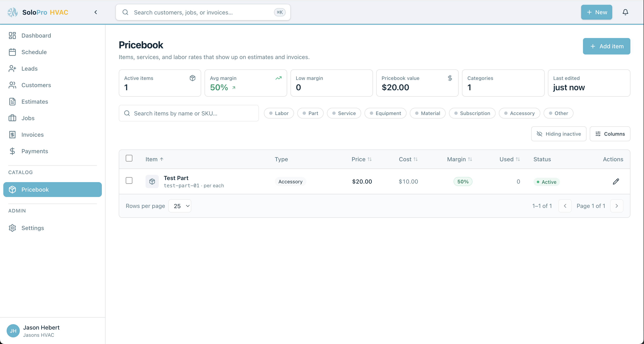Click the Pricebook value dollar icon
Image resolution: width=644 pixels, height=344 pixels.
coord(450,78)
